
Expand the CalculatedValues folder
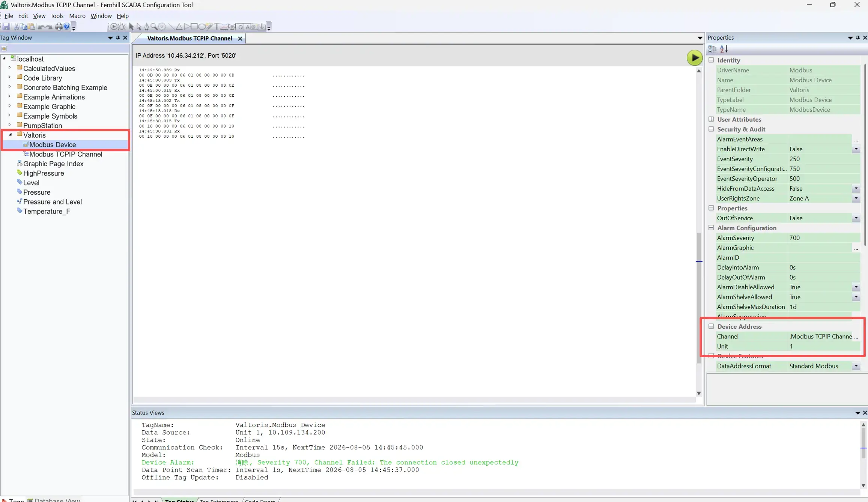[10, 68]
